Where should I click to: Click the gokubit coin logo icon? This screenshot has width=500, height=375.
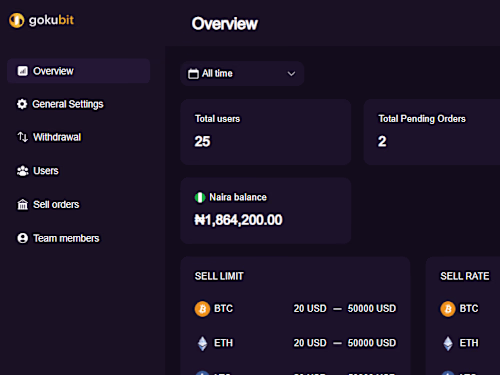click(x=17, y=20)
